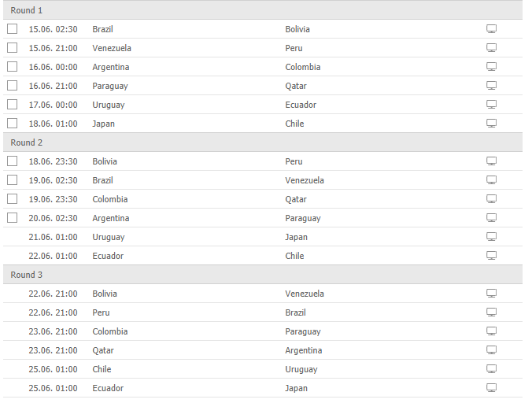The width and height of the screenshot is (532, 403).
Task: Collapse the Round 1 section header
Action: click(x=263, y=9)
